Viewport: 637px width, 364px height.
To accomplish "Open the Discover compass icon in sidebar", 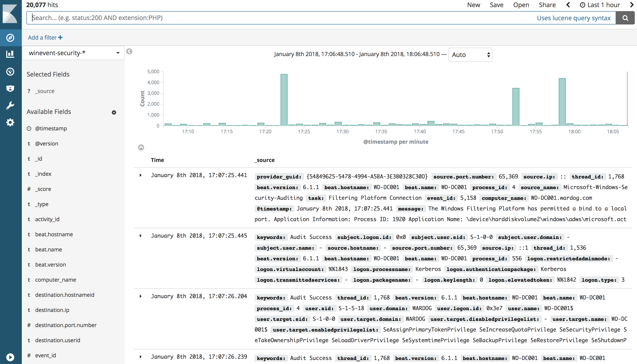I will pos(10,38).
